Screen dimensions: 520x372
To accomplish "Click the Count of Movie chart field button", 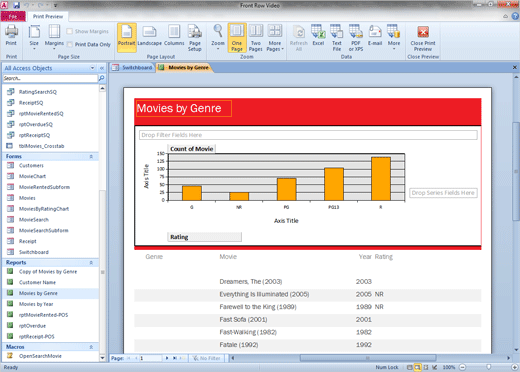I will 191,149.
